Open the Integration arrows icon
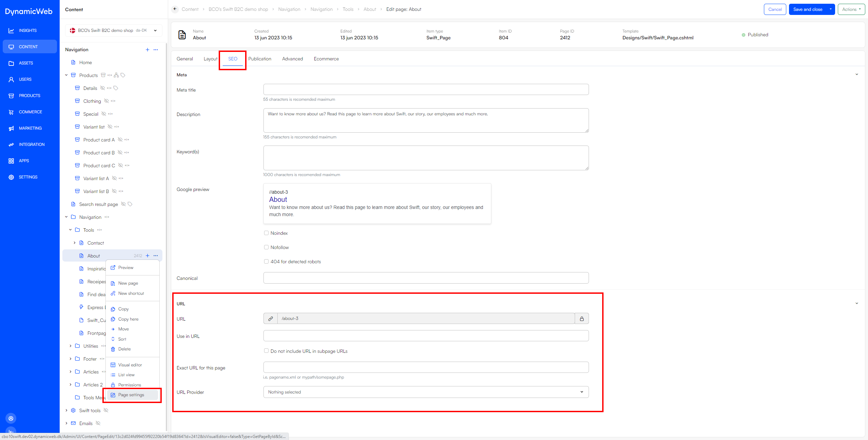 (x=11, y=145)
